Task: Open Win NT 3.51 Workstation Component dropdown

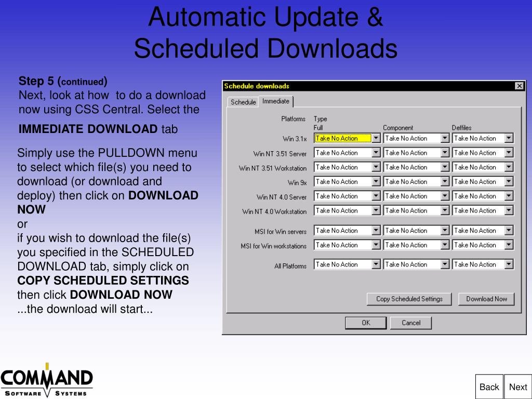Action: point(416,167)
